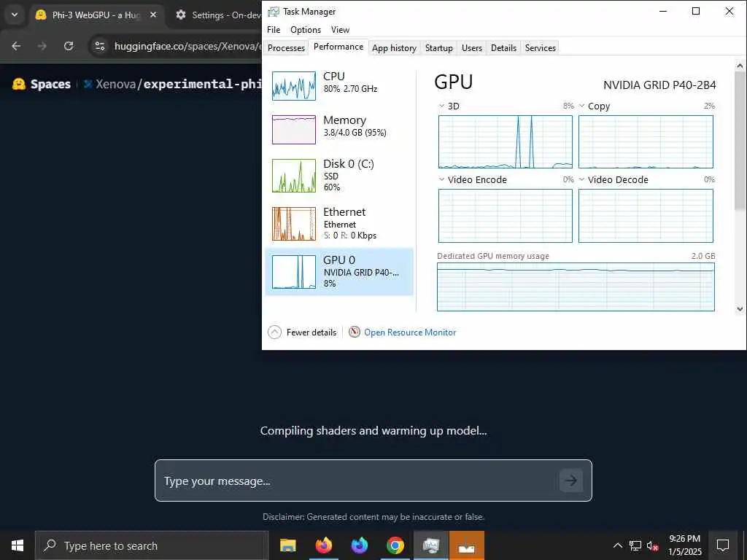Switch to the Performance tab
The image size is (747, 560).
click(x=338, y=47)
